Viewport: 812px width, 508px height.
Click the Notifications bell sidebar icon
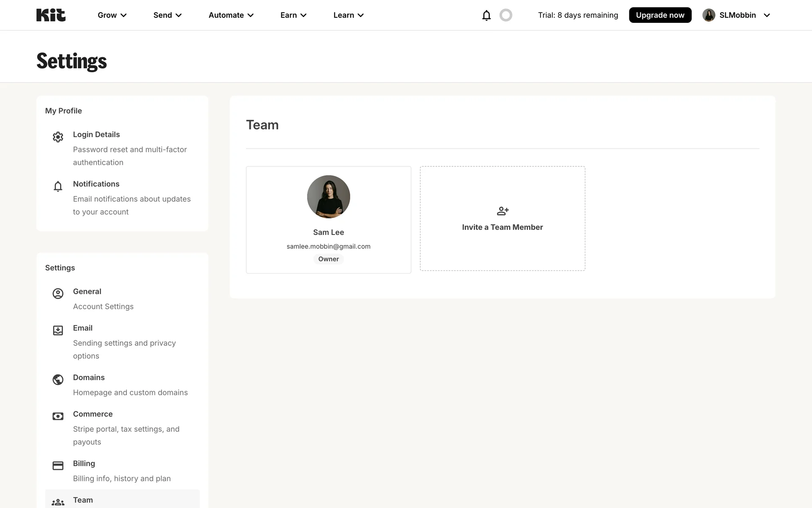[58, 186]
